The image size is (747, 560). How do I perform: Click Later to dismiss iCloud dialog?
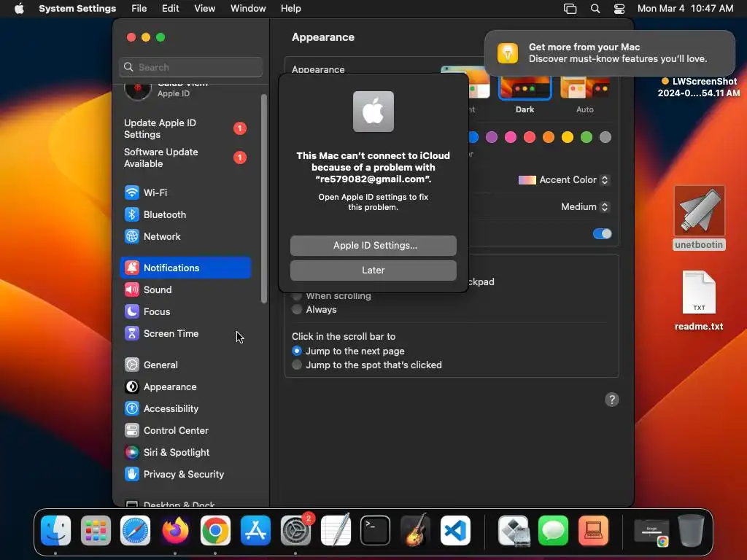click(x=373, y=270)
